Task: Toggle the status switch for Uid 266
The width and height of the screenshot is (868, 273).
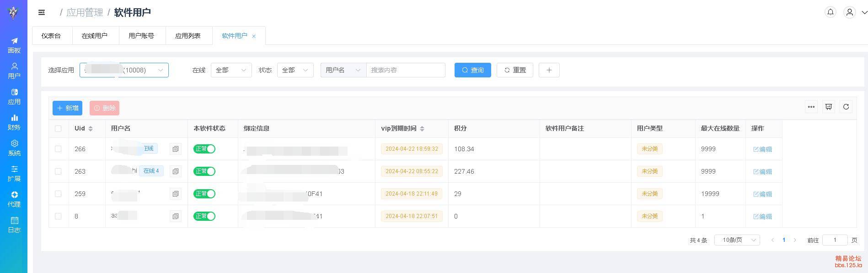Action: 204,149
